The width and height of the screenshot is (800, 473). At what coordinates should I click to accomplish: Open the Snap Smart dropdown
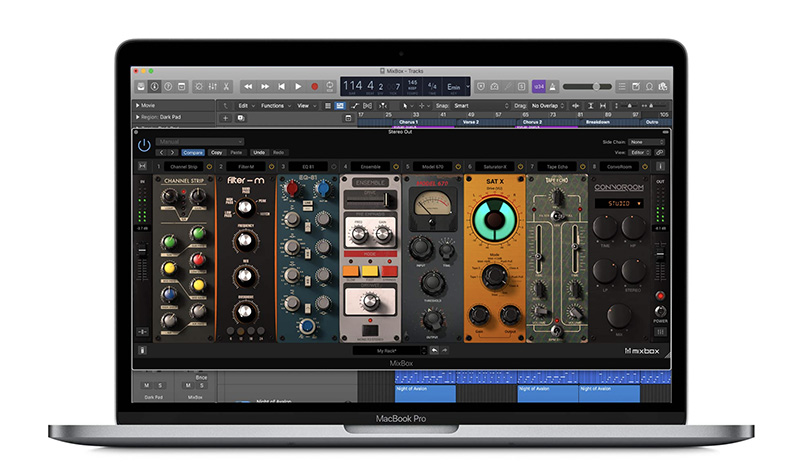coord(481,106)
